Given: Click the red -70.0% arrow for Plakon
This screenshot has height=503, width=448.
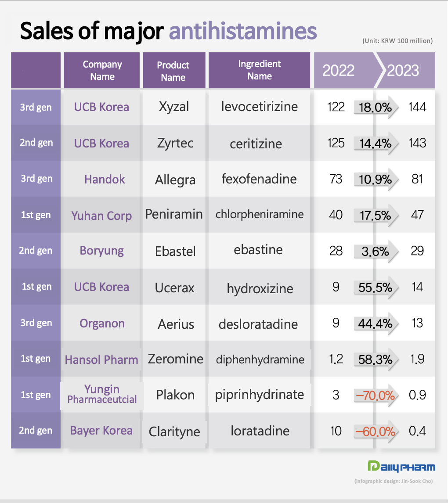Looking at the screenshot, I should tap(375, 396).
